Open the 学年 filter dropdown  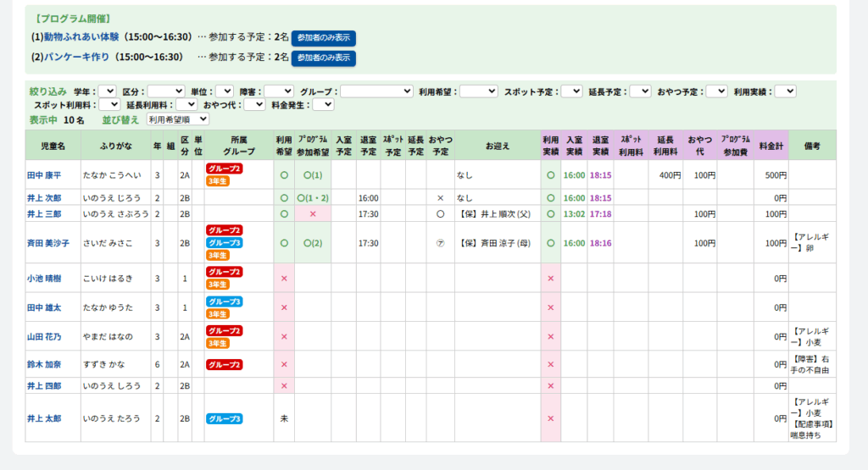coord(108,91)
